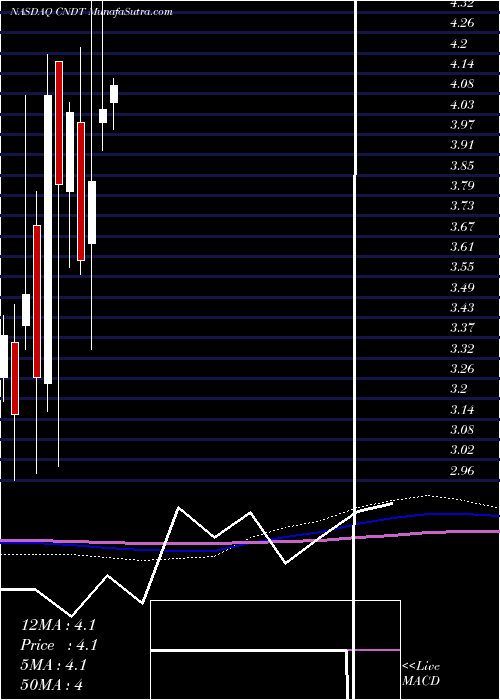
Task: Click the <<Live MACD label
Action: pos(421,673)
